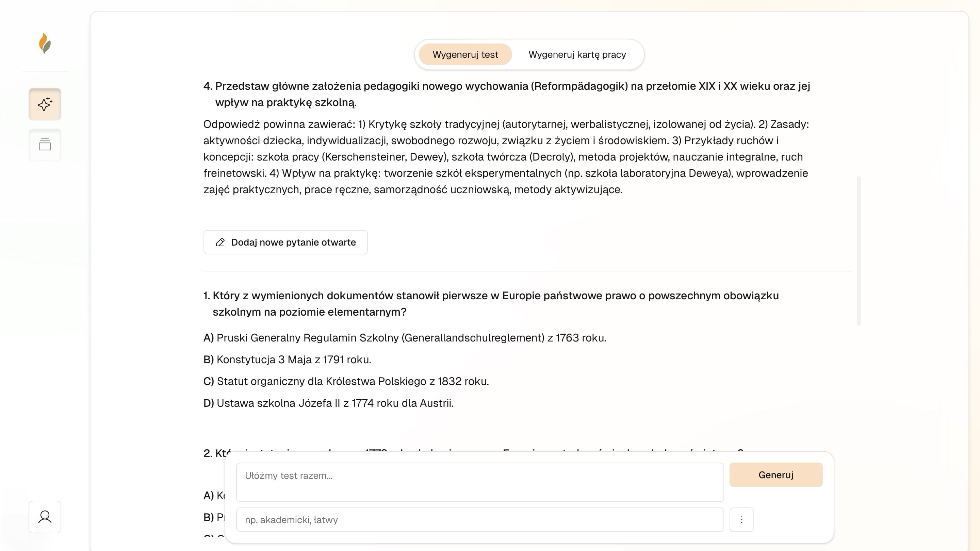Click question 4 heading about Reformpädagogik
Screen dimensions: 980x551
(x=507, y=94)
